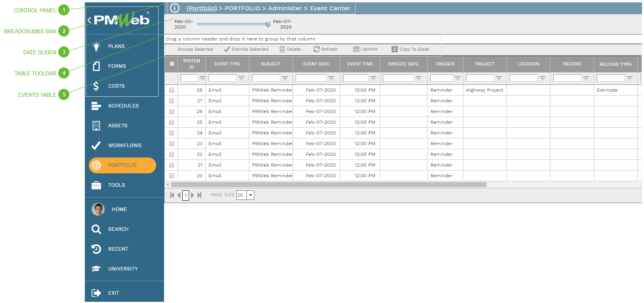
Task: Select Portfolio in the sidebar menu
Action: coord(122,165)
